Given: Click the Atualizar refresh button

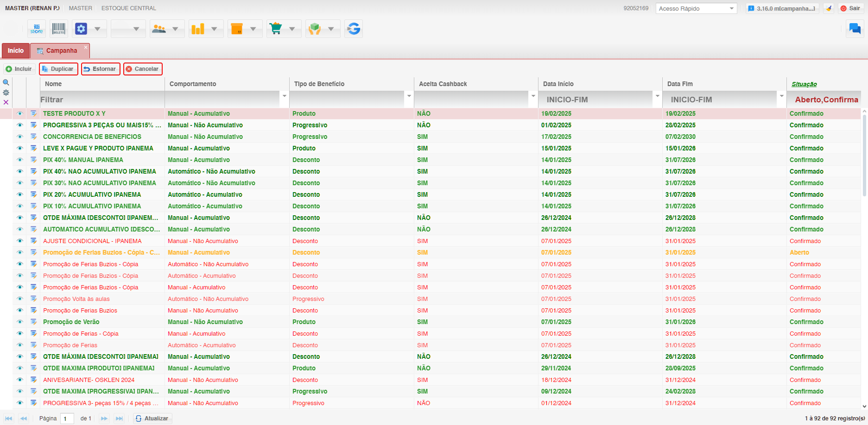Looking at the screenshot, I should point(152,419).
